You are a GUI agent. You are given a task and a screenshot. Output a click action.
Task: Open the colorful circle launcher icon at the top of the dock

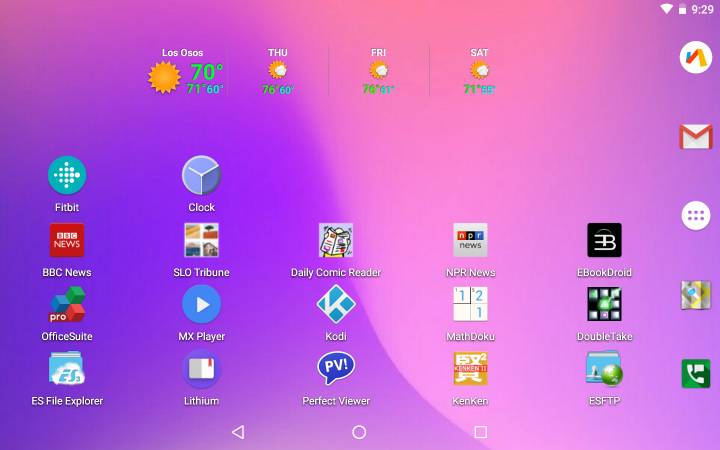pyautogui.click(x=696, y=57)
